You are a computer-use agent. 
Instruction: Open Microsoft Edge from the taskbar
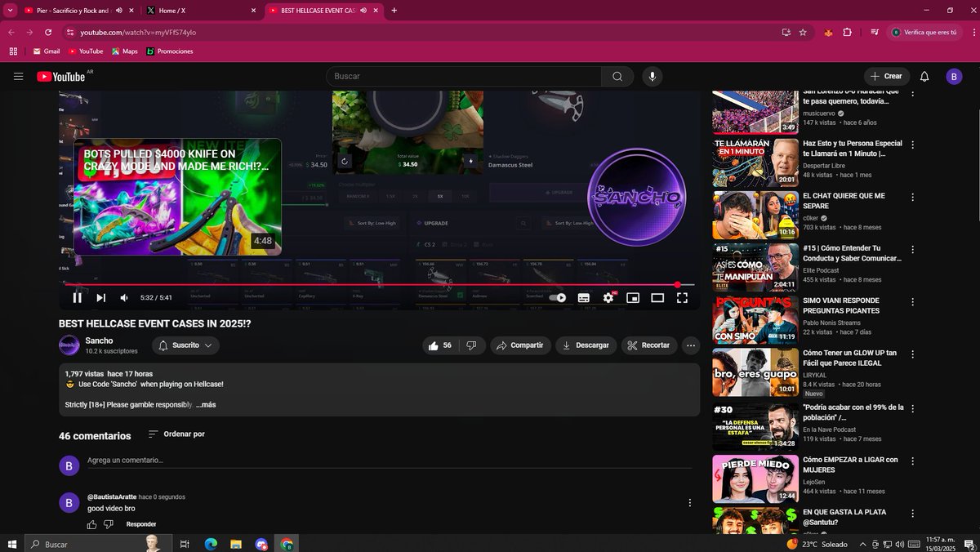[210, 544]
